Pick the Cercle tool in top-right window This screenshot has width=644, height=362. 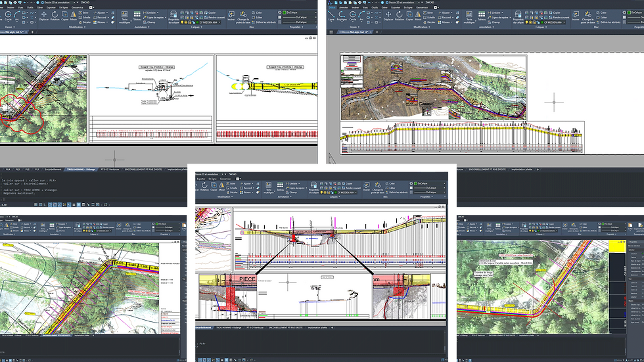(x=352, y=16)
